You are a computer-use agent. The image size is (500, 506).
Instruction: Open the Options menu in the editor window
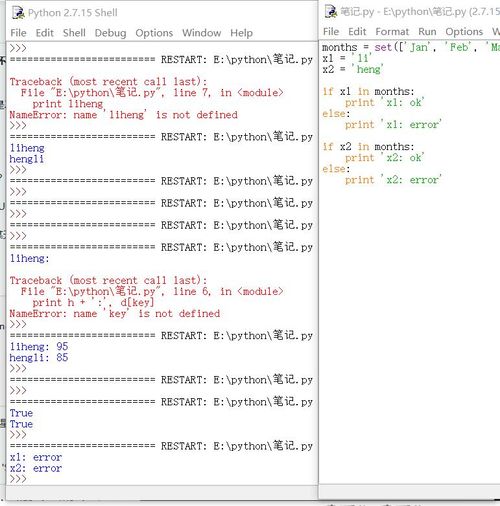[x=464, y=32]
